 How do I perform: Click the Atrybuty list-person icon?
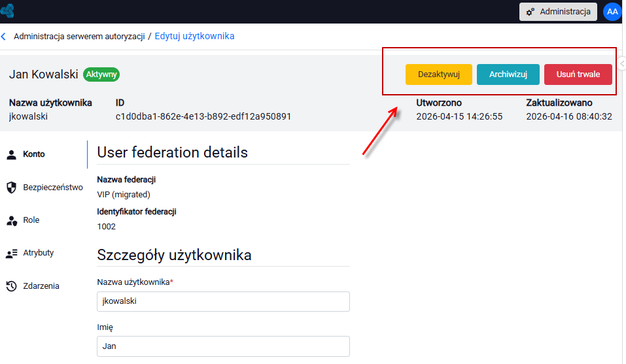tap(12, 253)
